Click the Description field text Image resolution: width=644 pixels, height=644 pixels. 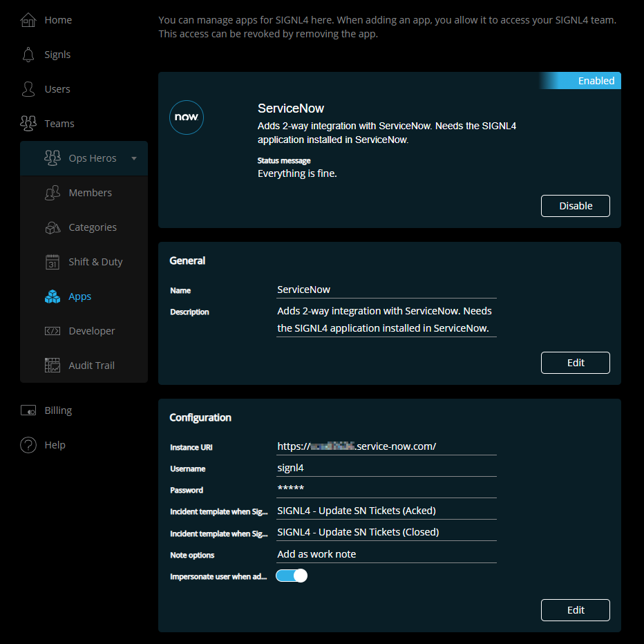[x=386, y=320]
